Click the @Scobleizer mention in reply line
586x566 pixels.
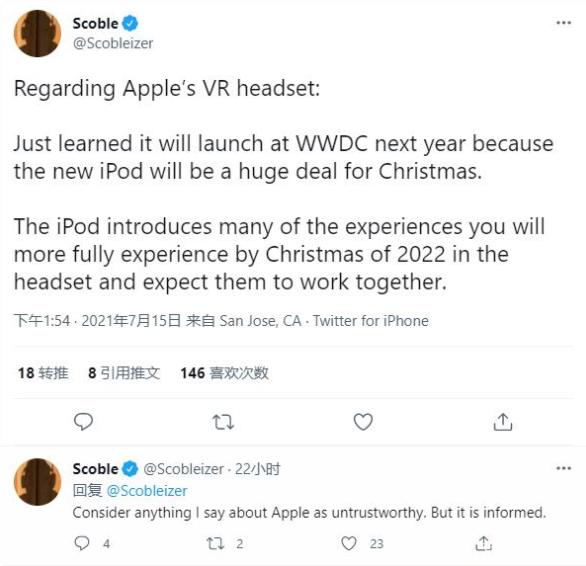(147, 491)
